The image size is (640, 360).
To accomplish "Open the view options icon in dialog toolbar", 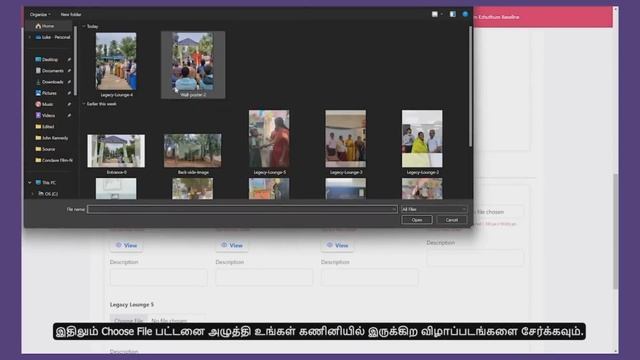I will pos(435,14).
